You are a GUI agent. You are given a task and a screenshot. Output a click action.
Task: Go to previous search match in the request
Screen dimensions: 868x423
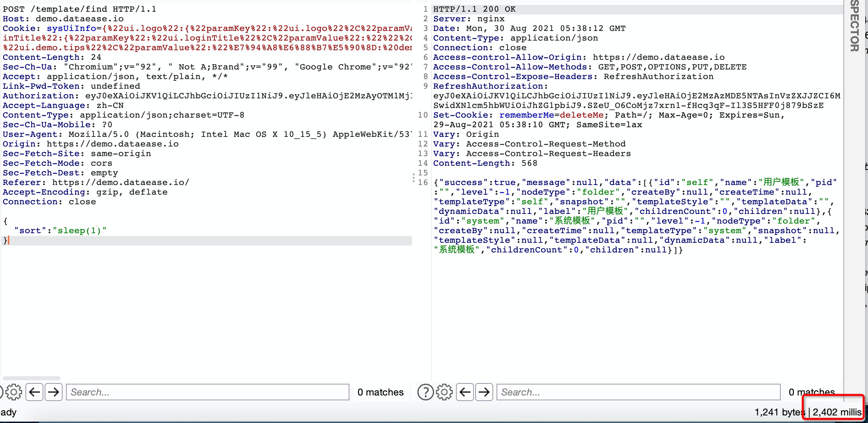point(34,392)
